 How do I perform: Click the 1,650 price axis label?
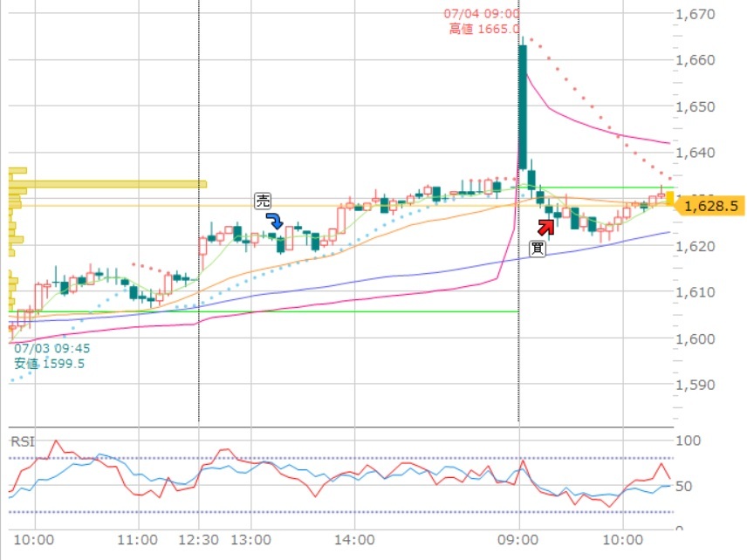tap(696, 106)
